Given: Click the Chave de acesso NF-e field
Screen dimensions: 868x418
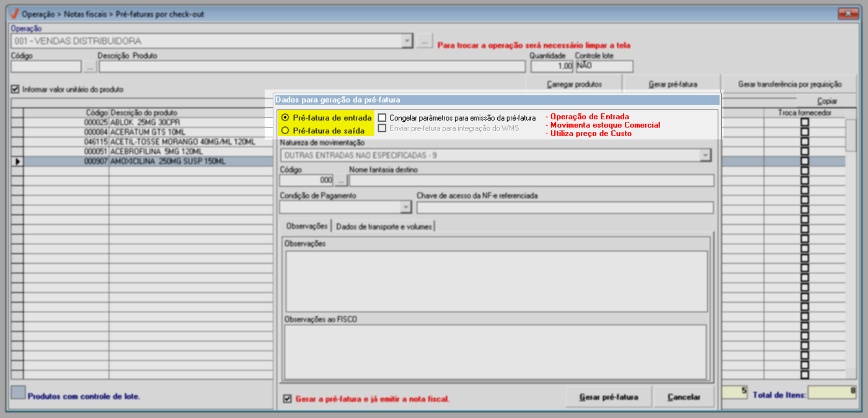Looking at the screenshot, I should (565, 207).
